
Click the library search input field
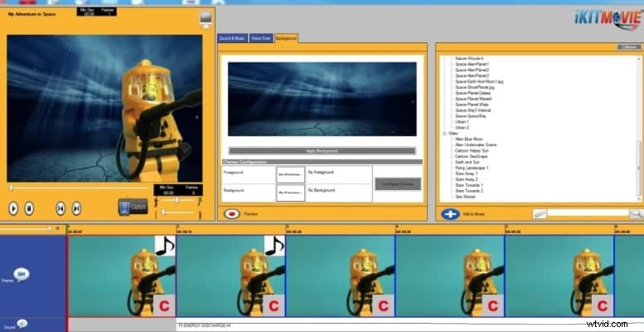(588, 213)
